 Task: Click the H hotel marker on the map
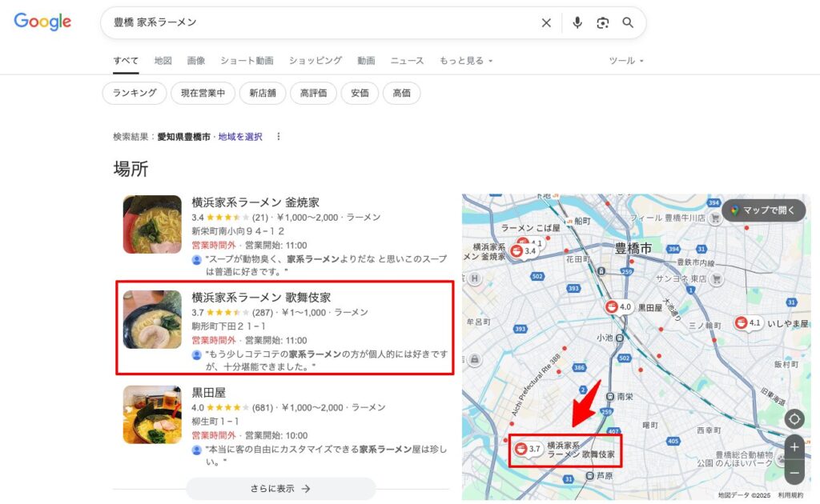474,278
